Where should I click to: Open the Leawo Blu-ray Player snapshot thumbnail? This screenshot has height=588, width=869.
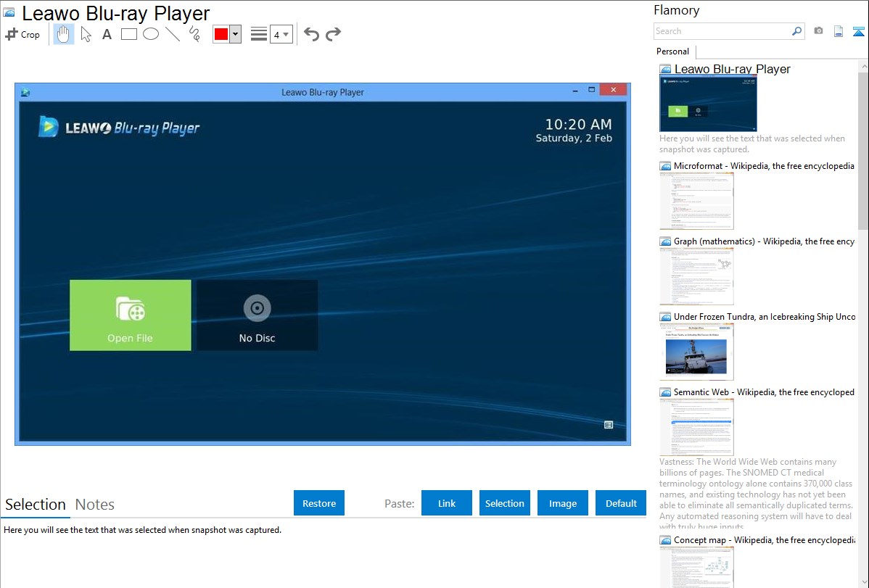[708, 104]
